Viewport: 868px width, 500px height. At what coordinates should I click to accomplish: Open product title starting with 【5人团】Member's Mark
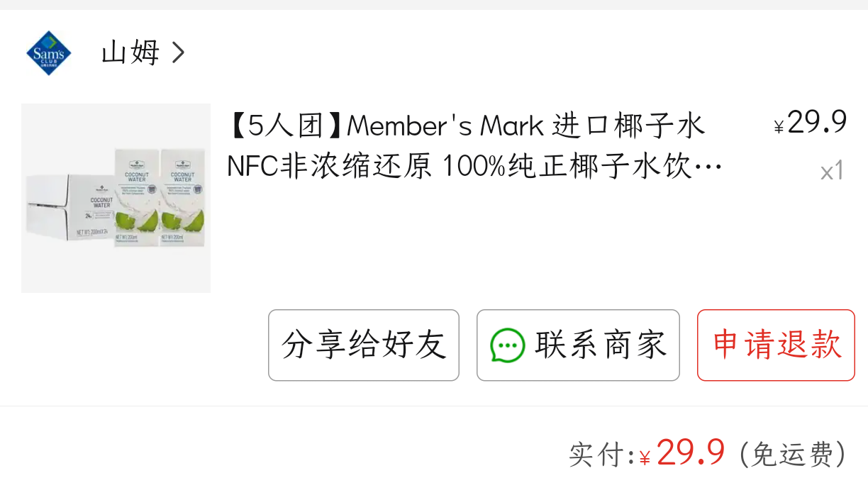pos(466,126)
